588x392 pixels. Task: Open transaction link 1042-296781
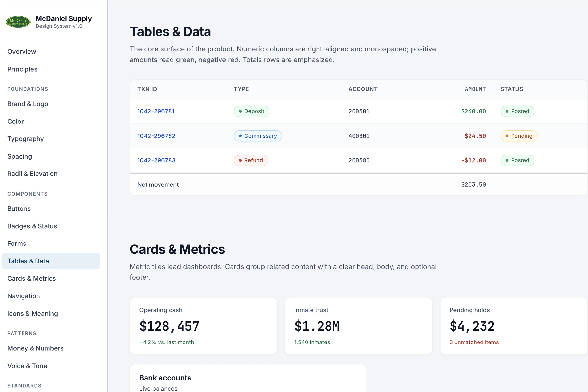156,111
